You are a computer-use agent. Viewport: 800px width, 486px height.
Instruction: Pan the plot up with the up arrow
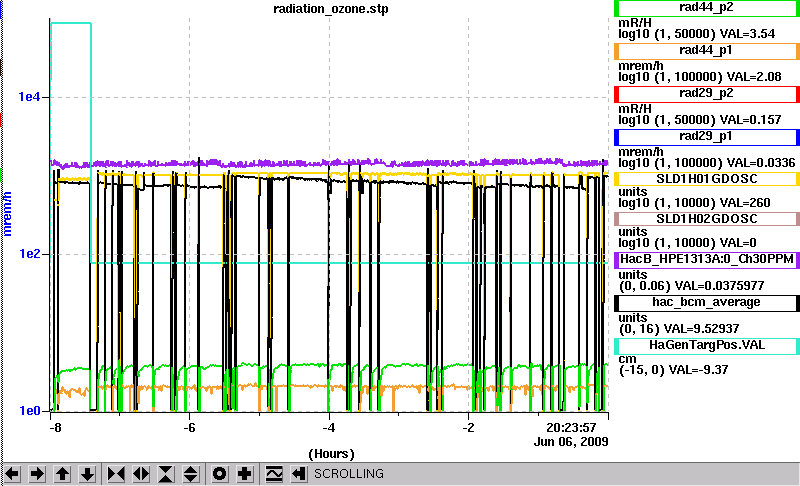[62, 474]
